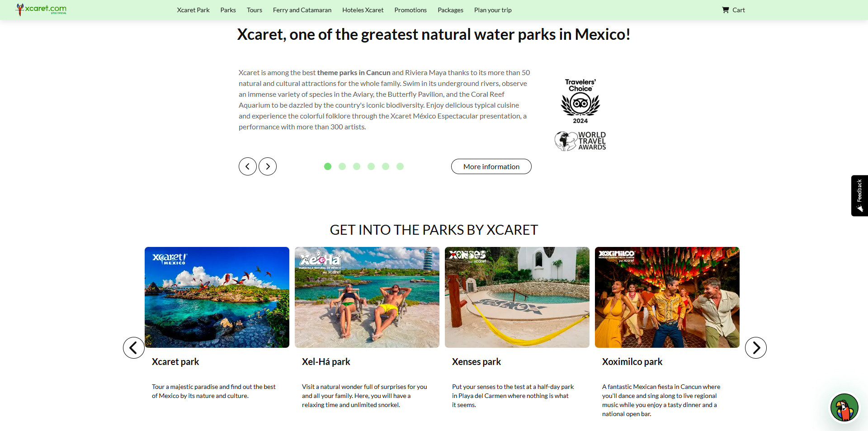
Task: Click the World Travel Awards logo
Action: [580, 141]
